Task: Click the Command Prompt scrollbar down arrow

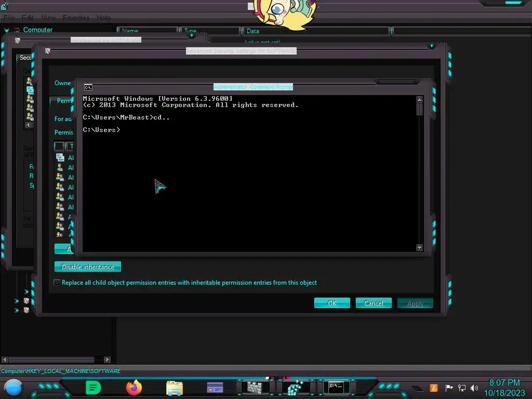Action: point(419,248)
